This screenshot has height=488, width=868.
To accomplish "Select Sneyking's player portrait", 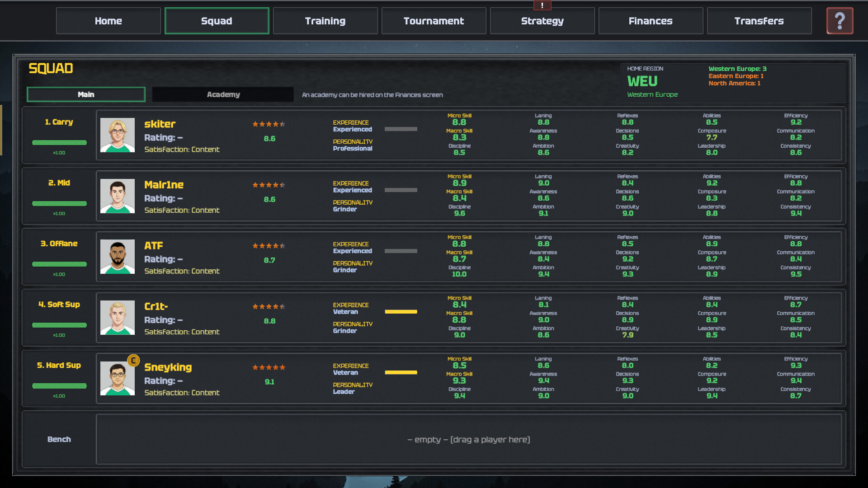I will [118, 378].
